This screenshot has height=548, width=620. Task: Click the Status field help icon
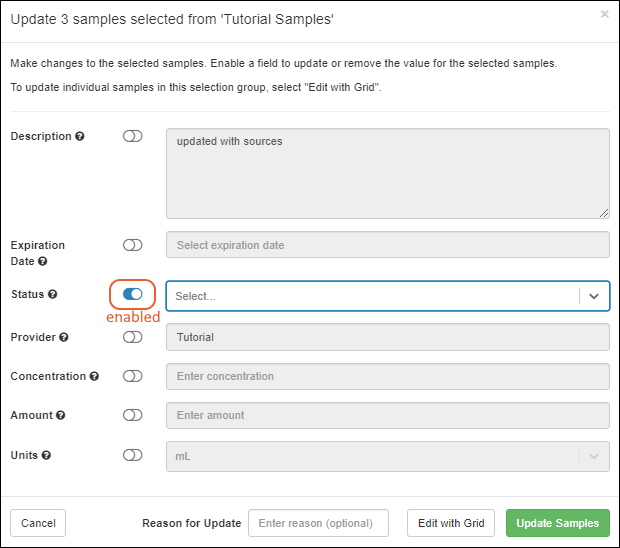(x=53, y=295)
